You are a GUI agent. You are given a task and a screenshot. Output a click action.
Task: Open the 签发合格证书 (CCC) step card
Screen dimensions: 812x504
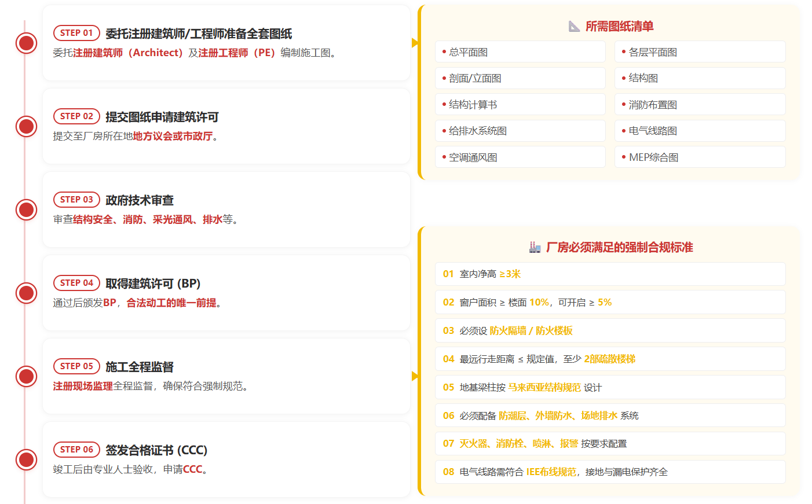226,459
